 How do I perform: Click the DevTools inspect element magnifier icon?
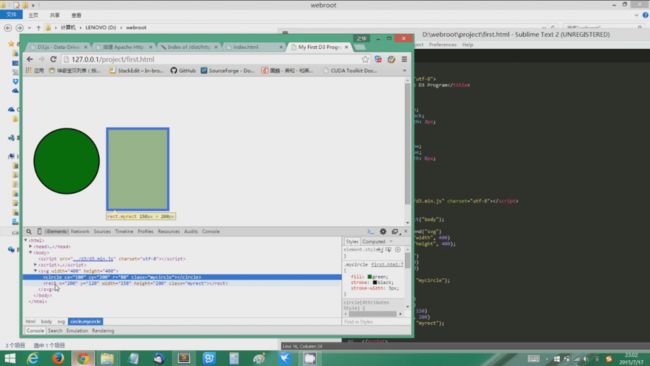[29, 231]
